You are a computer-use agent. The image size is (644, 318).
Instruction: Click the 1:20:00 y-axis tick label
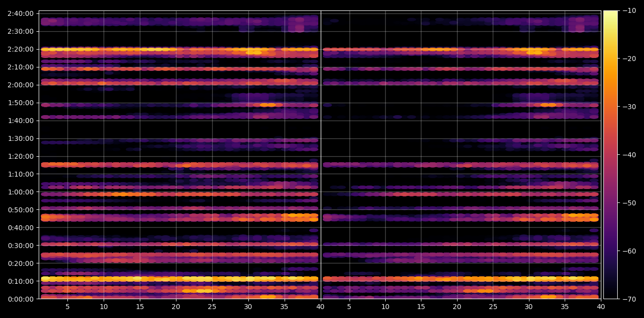coord(21,156)
